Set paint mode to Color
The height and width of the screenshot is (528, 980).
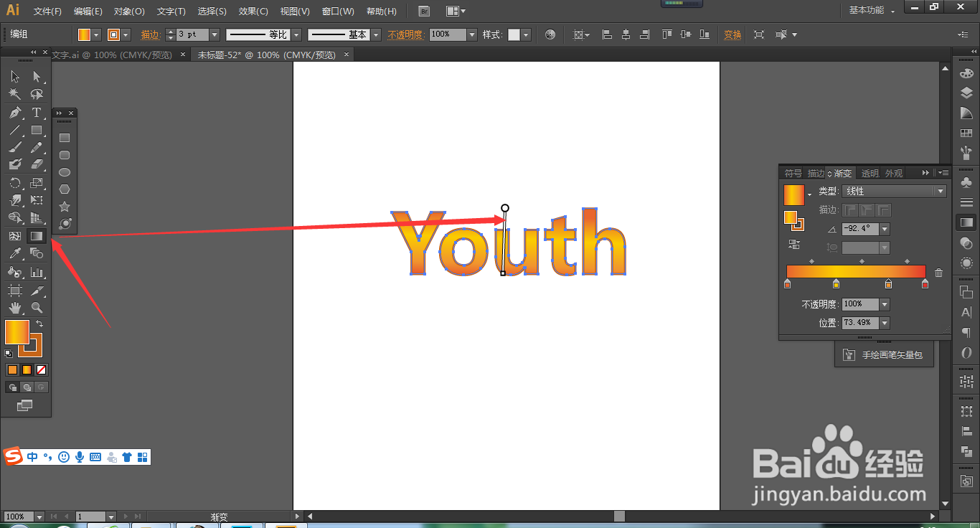[12, 370]
